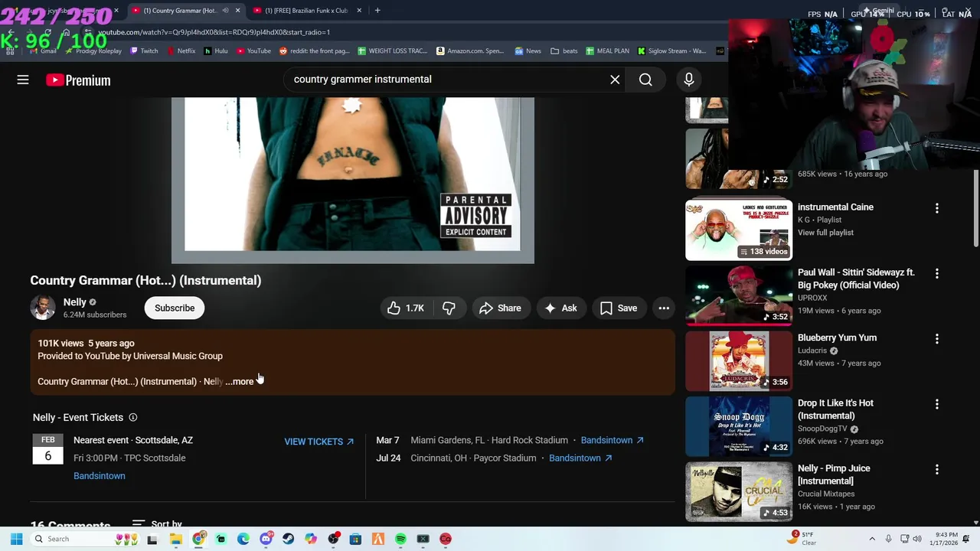
Task: Open Bandsintown link for Miami Gardens event
Action: [x=612, y=440]
